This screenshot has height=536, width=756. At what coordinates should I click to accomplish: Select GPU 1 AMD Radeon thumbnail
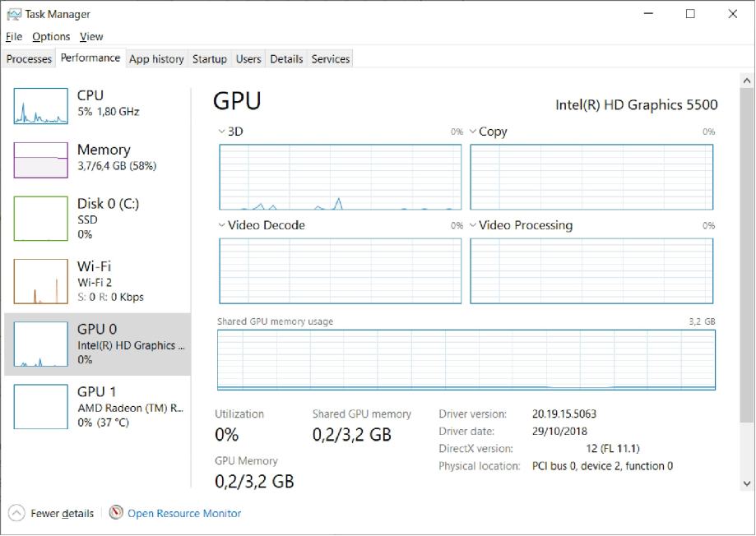pyautogui.click(x=41, y=406)
